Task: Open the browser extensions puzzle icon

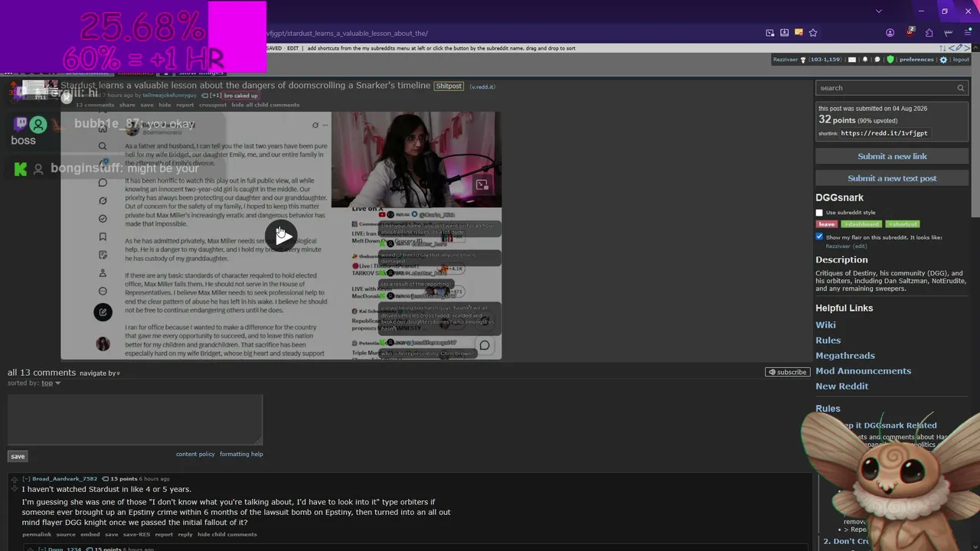Action: (929, 33)
